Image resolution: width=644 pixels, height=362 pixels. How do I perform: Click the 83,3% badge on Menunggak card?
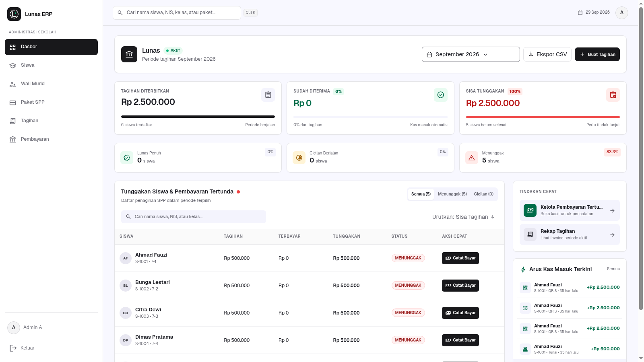pyautogui.click(x=612, y=152)
